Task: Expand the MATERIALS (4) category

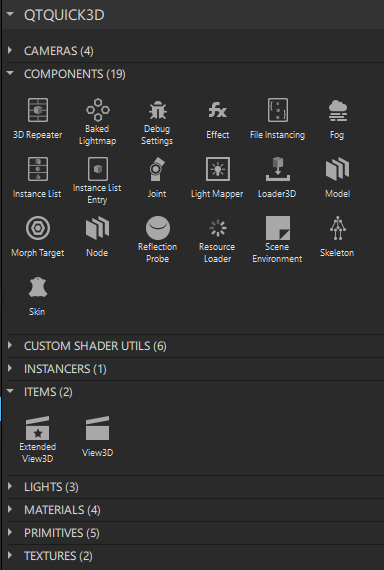Action: 10,510
